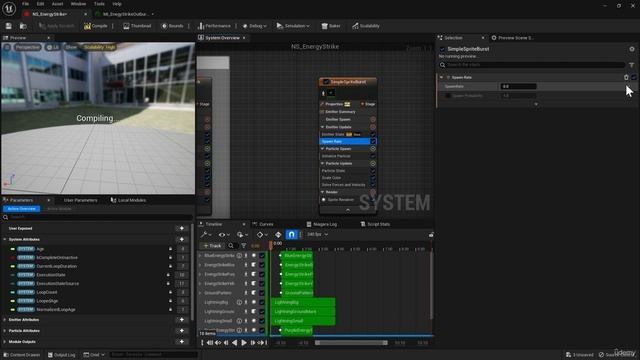Add a parameter to Emitter Attributes
The height and width of the screenshot is (360, 640).
[x=182, y=320]
